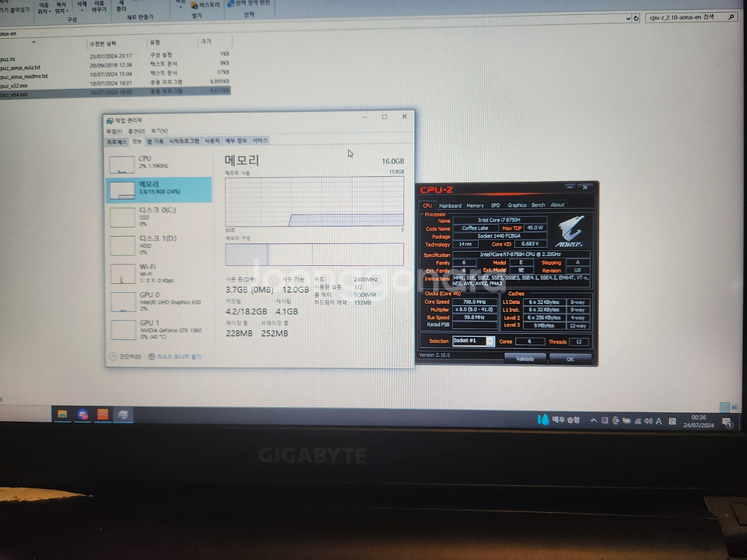Viewport: 747px width, 560px height.
Task: Select 디스크 1 (D:) in Task Manager sidebar
Action: click(158, 245)
